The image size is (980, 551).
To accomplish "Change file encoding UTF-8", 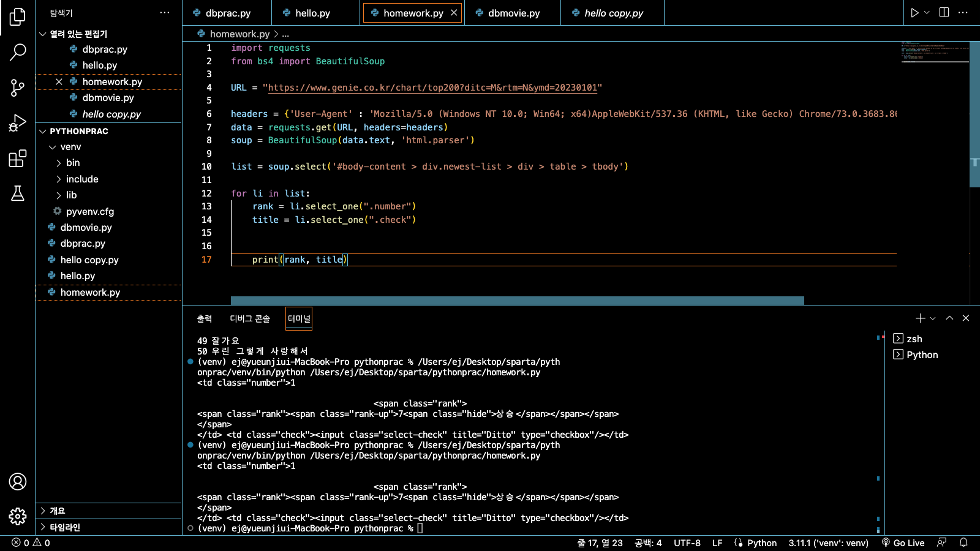I will (687, 543).
